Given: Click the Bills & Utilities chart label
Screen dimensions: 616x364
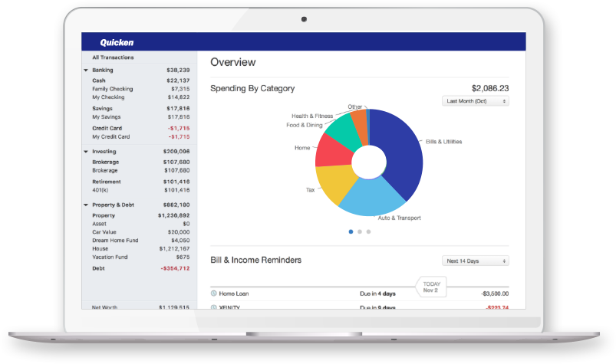Looking at the screenshot, I should (444, 142).
